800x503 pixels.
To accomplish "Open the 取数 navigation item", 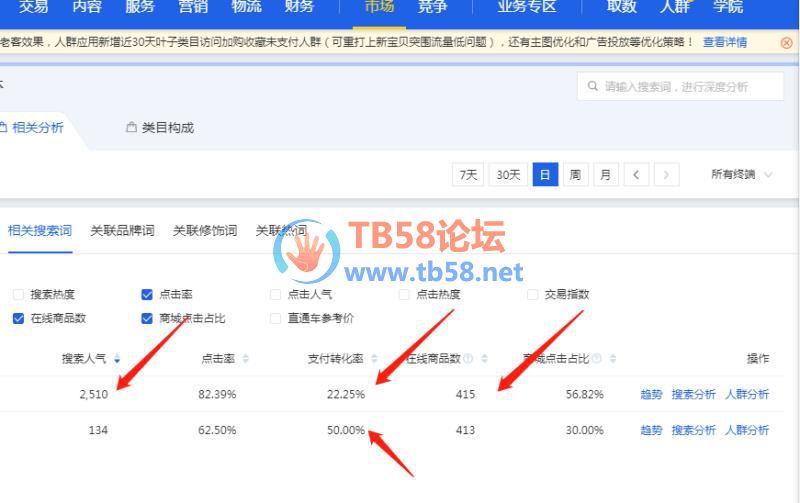I will click(621, 7).
